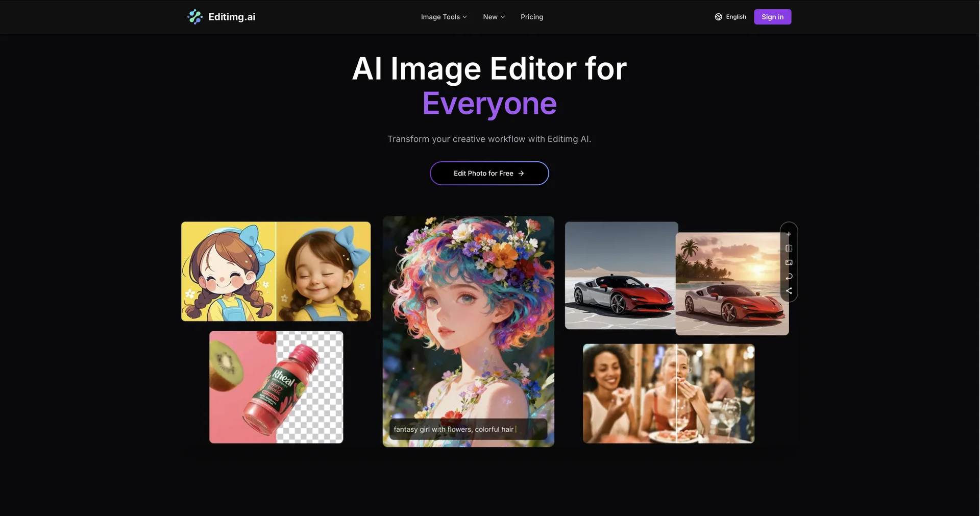Click the arrow in Edit Photo button

(x=521, y=174)
